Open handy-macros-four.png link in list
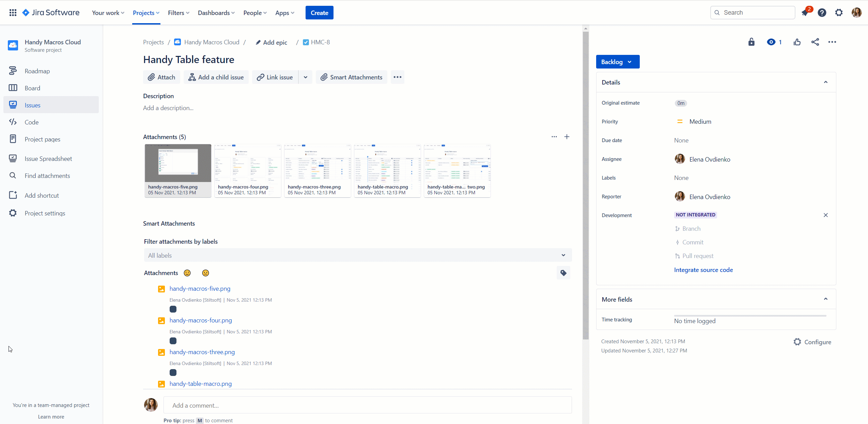This screenshot has height=424, width=868. coord(201,320)
